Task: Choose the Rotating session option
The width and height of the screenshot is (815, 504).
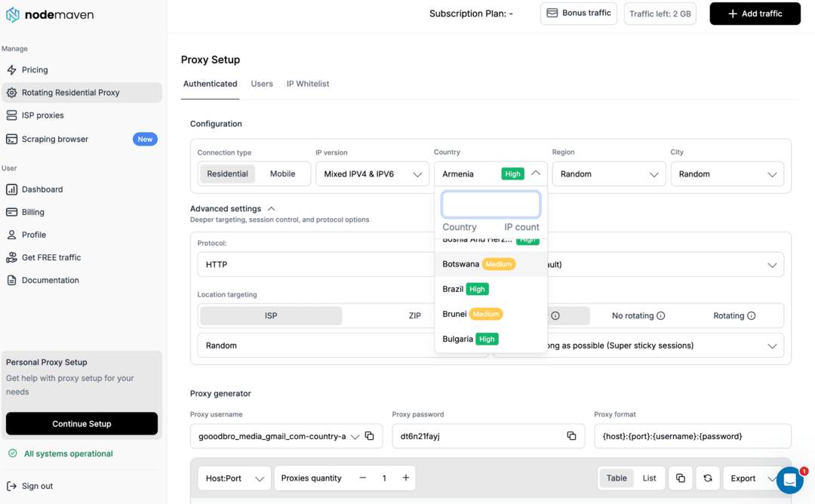Action: click(734, 316)
